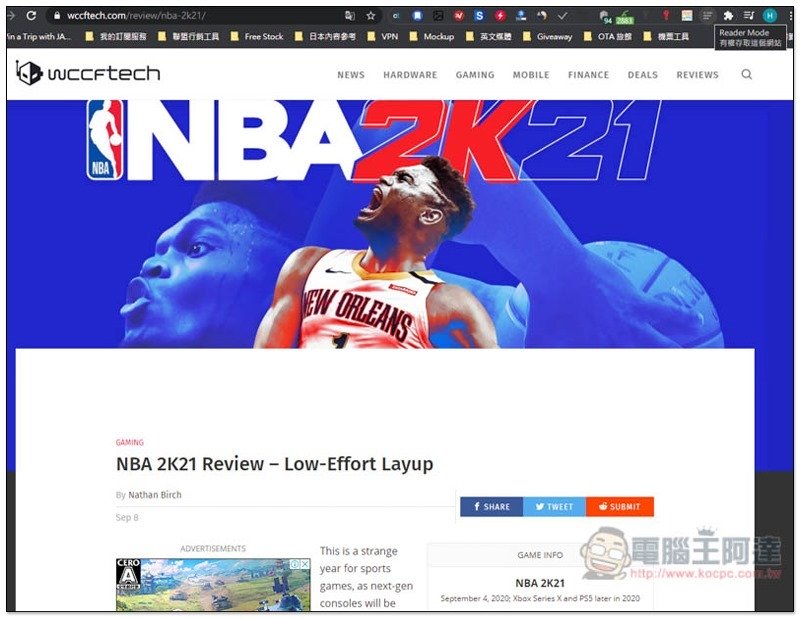Viewport: 800px width, 619px height.
Task: Click the colorful picture extension icon
Action: coord(687,16)
